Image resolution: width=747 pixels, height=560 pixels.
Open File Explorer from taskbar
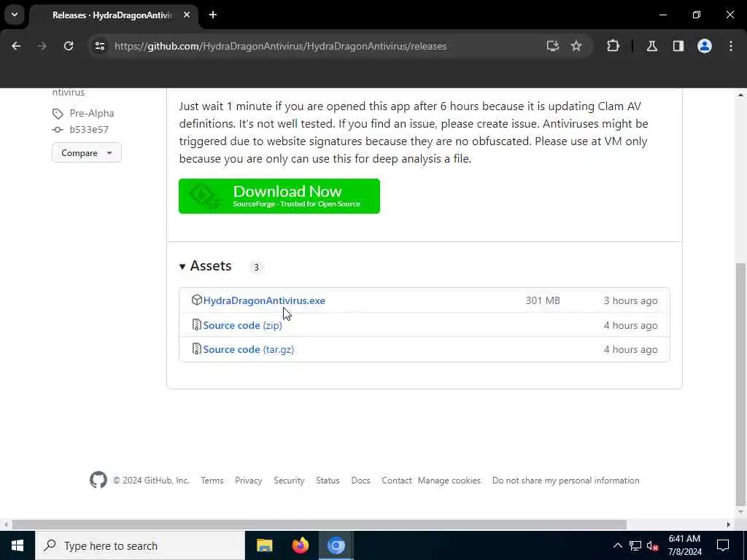tap(264, 545)
